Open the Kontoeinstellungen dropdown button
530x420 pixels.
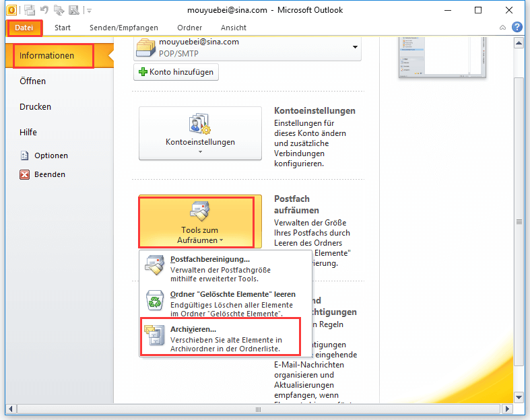point(200,133)
